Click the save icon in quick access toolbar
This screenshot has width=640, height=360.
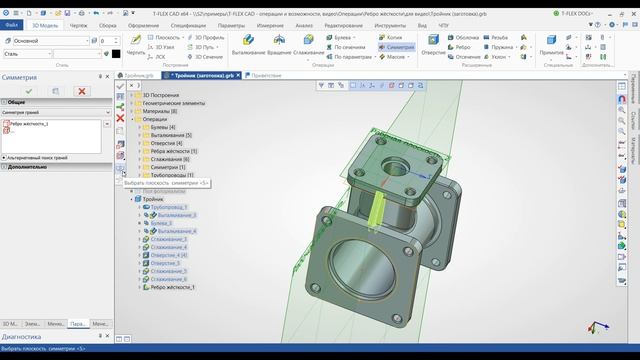click(x=67, y=13)
